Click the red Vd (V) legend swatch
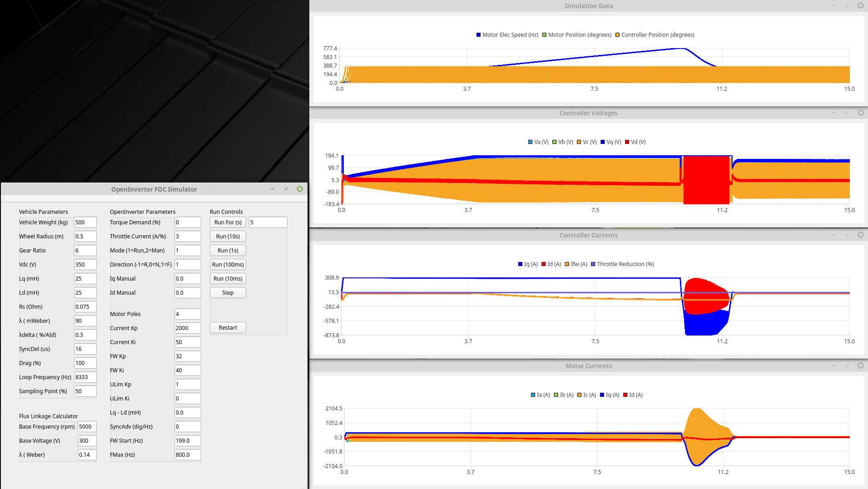Viewport: 868px width, 489px height. (x=627, y=142)
